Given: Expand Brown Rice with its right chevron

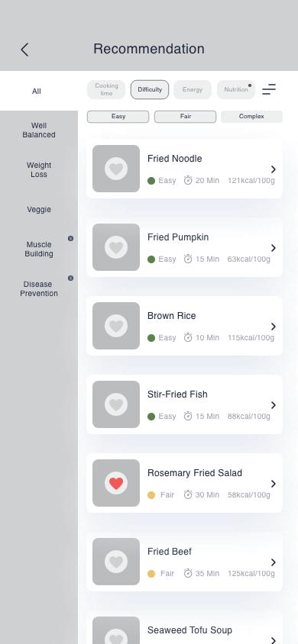Looking at the screenshot, I should pos(274,327).
